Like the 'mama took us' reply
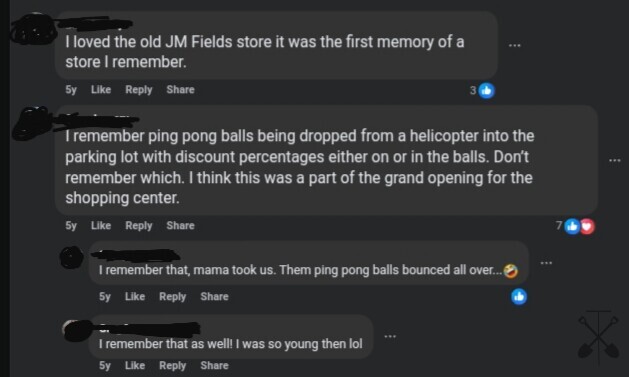The height and width of the screenshot is (377, 629). (135, 296)
